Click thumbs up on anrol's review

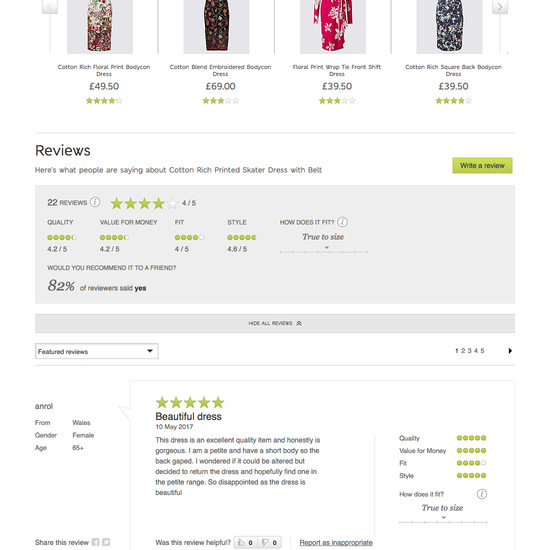pyautogui.click(x=246, y=542)
